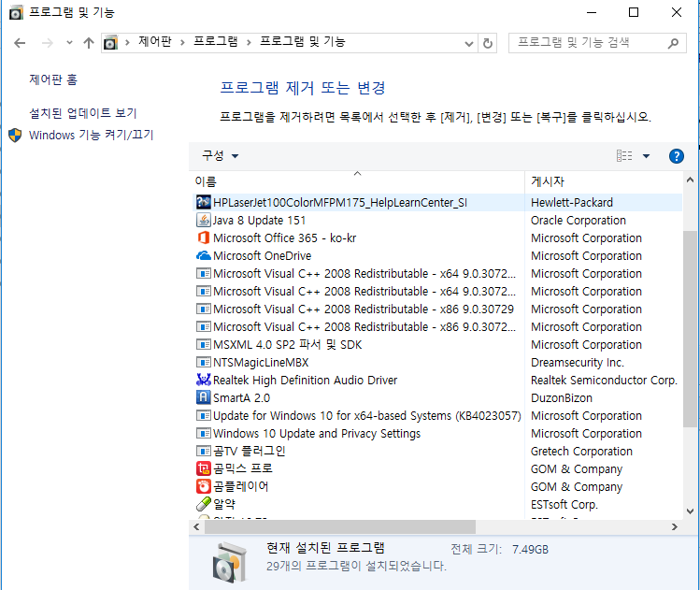Image resolution: width=700 pixels, height=590 pixels.
Task: Click the MSXML 4.0 SP2 program icon
Action: 204,344
